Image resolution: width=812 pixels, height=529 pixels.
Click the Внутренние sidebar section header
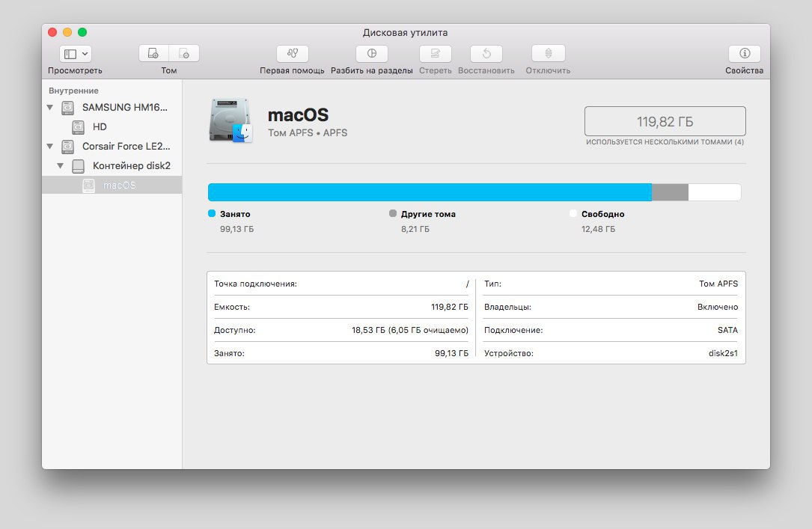pyautogui.click(x=73, y=91)
